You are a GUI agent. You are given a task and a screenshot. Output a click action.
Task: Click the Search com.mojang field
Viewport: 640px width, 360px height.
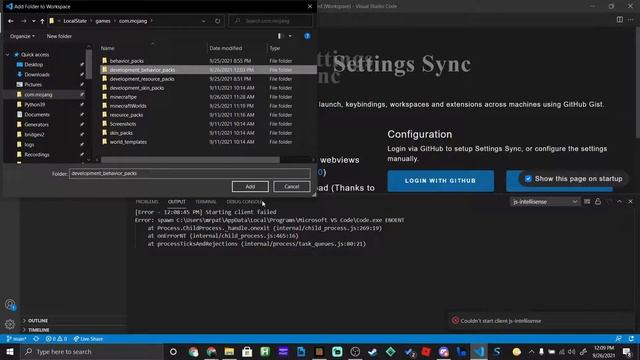[x=271, y=21]
